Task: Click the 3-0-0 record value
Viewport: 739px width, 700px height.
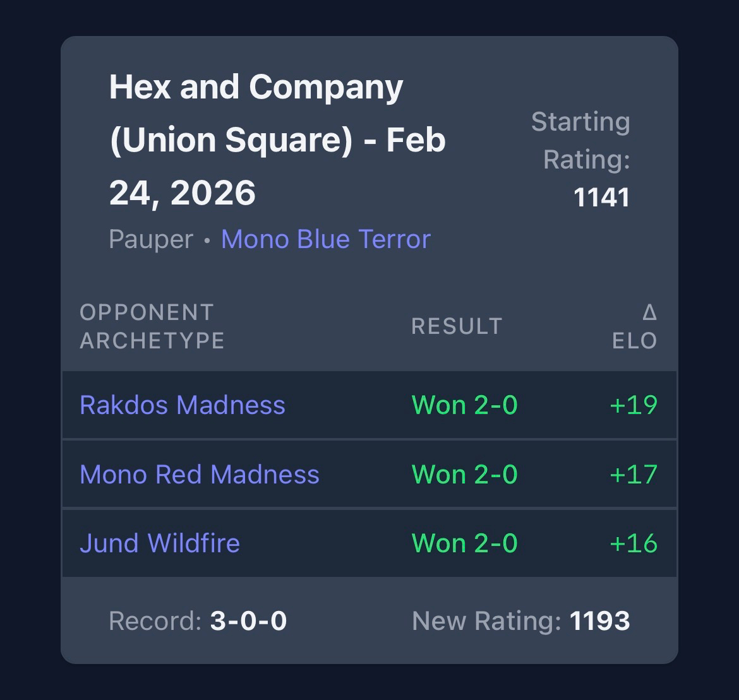Action: coord(248,621)
